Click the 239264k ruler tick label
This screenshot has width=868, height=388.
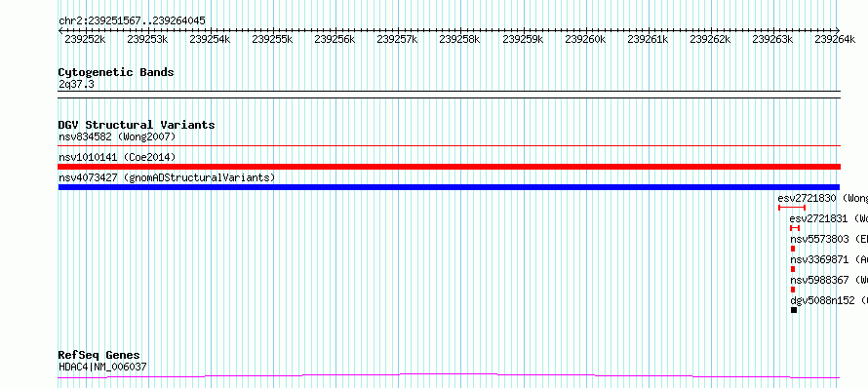coord(836,39)
